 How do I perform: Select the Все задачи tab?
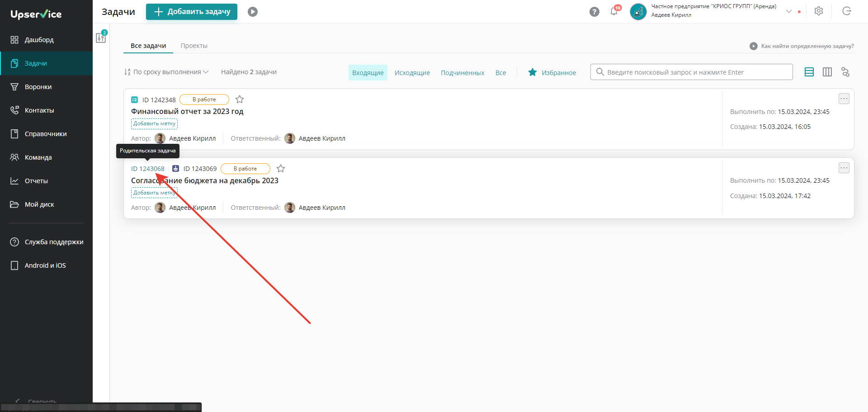pos(148,46)
